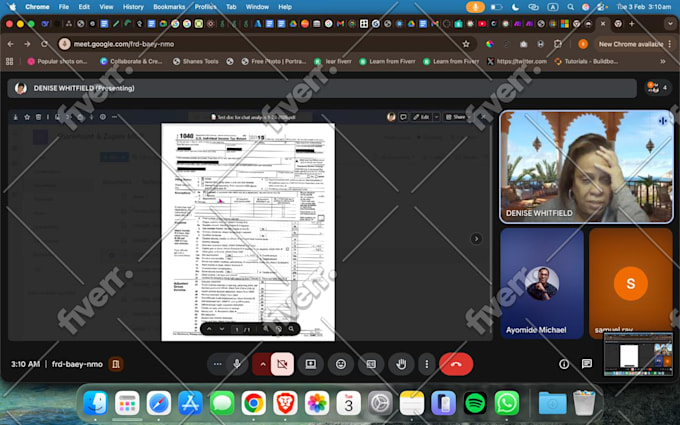Toggle Do Not Disturb moon in menu bar
The height and width of the screenshot is (425, 680).
click(x=515, y=7)
